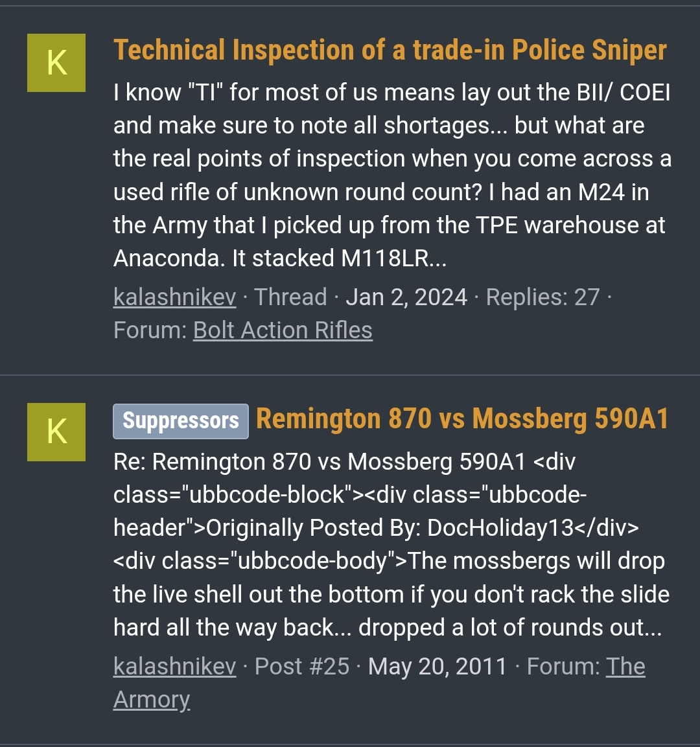Open 'Technical Inspection of a trade-in Police Sniper' thread

pyautogui.click(x=390, y=51)
